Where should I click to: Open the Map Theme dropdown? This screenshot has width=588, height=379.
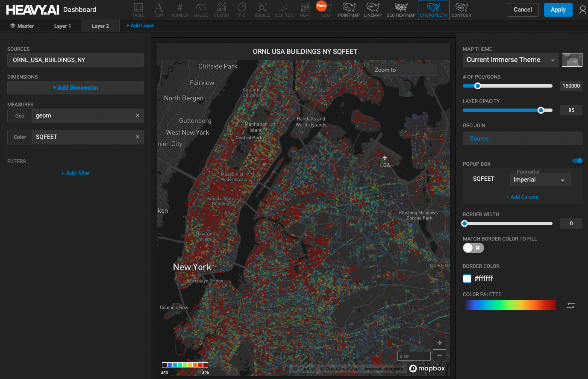point(510,60)
